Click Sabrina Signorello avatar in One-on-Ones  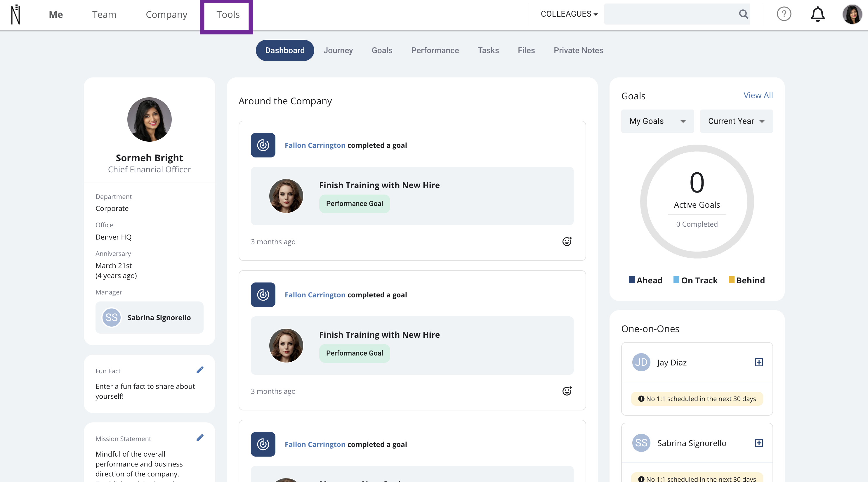[641, 443]
